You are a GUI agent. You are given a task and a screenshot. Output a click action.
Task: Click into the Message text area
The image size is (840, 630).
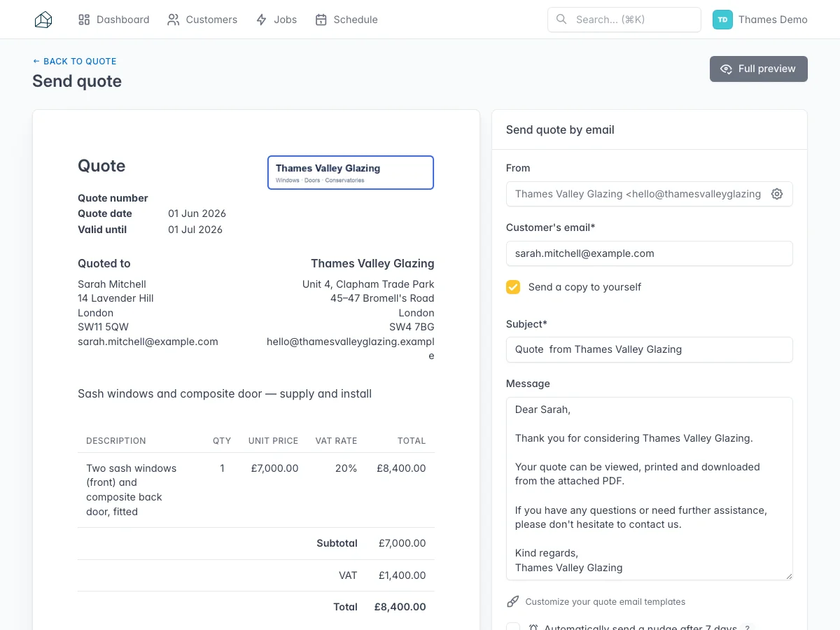coord(650,489)
